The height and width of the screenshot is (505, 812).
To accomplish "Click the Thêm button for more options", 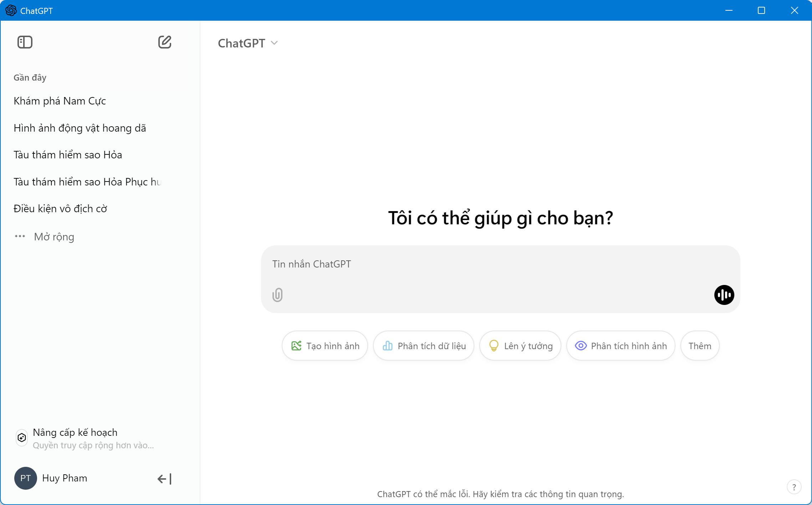I will pos(700,346).
